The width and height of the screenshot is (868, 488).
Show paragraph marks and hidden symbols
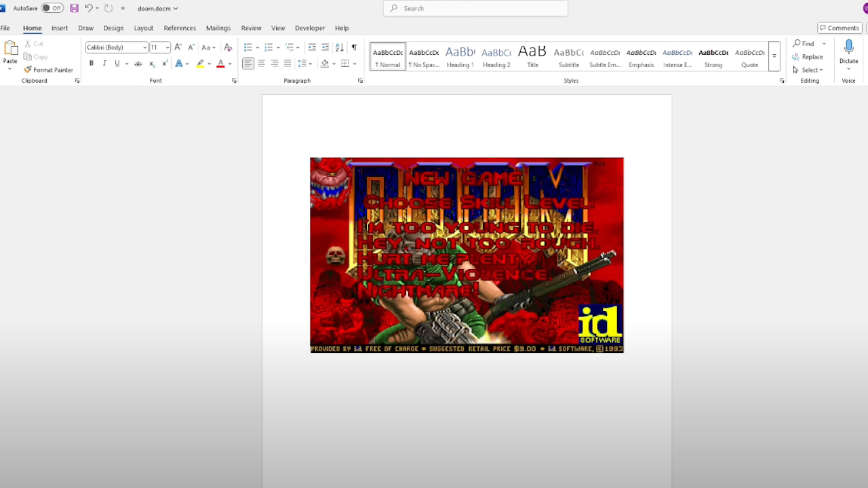354,47
